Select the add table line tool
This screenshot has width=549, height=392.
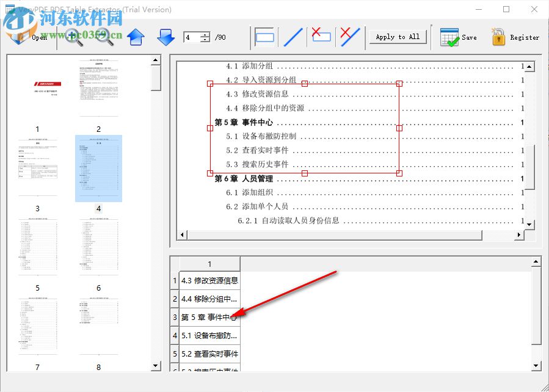[x=292, y=37]
